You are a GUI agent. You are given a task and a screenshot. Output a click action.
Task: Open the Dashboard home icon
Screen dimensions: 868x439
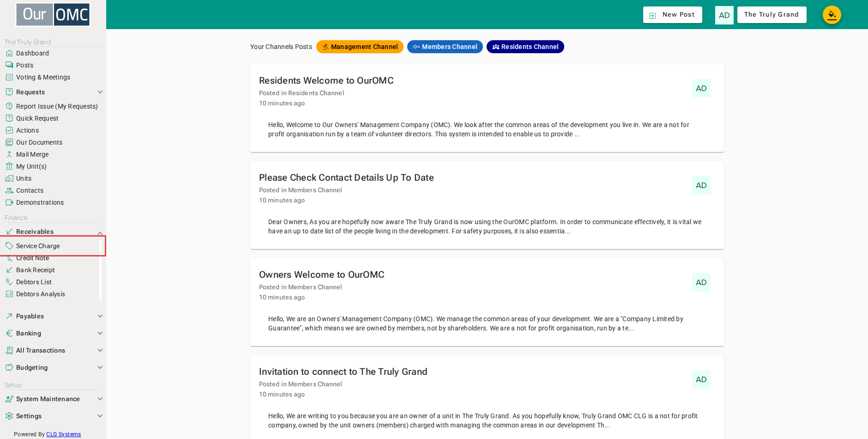click(9, 53)
